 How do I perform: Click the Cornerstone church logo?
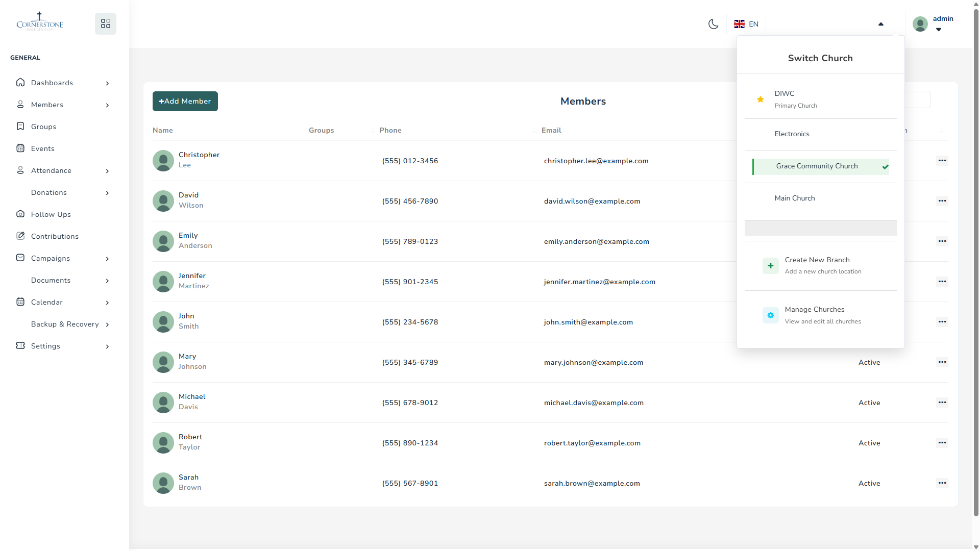(x=40, y=22)
